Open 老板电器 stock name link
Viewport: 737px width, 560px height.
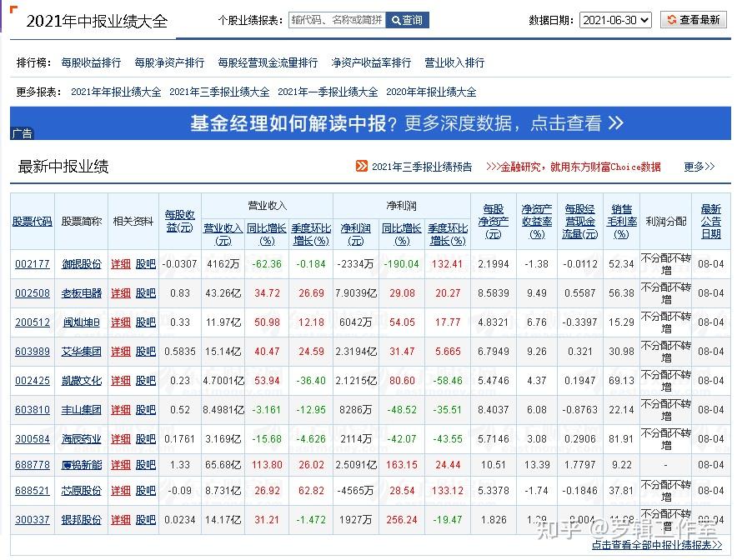click(82, 293)
